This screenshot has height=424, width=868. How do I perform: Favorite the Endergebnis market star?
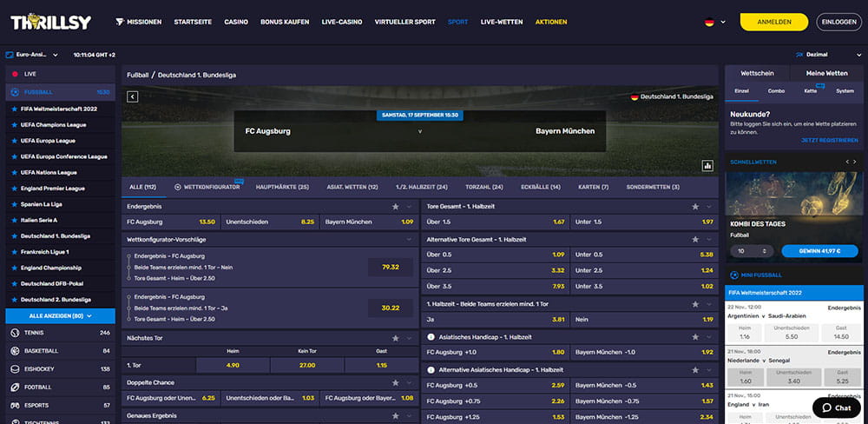click(x=395, y=206)
